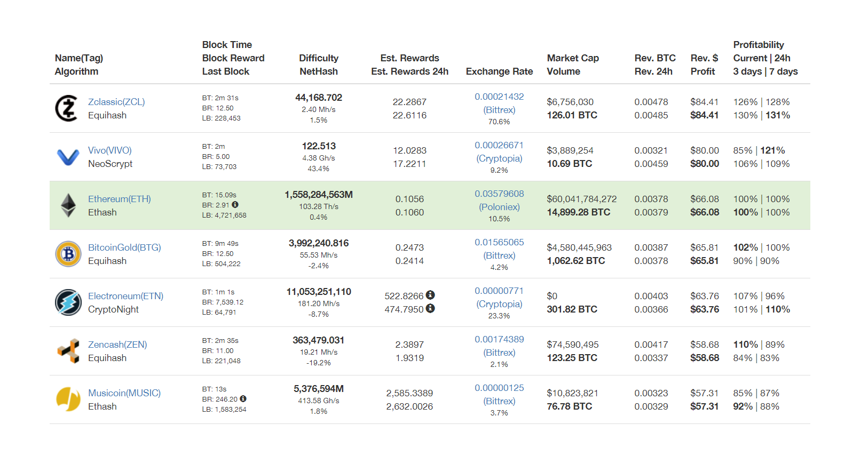Click Electroneum exchange rate 0.00000771
This screenshot has height=464, width=868.
[499, 291]
